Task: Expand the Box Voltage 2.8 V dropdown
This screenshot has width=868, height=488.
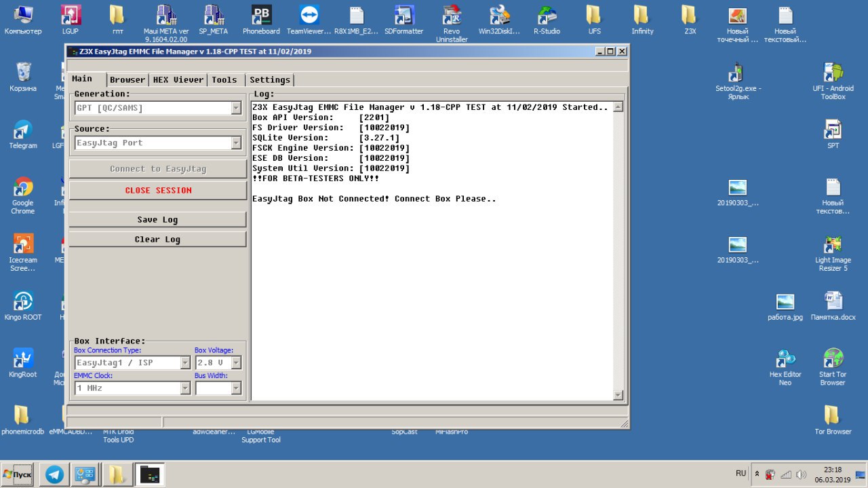Action: tap(236, 362)
